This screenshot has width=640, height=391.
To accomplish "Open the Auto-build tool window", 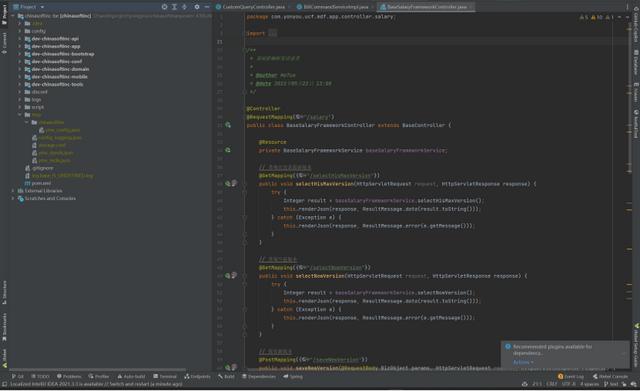I will (131, 376).
